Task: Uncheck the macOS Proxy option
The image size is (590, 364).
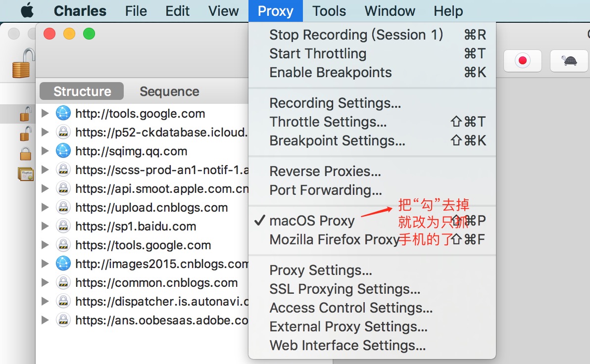Action: 372,221
